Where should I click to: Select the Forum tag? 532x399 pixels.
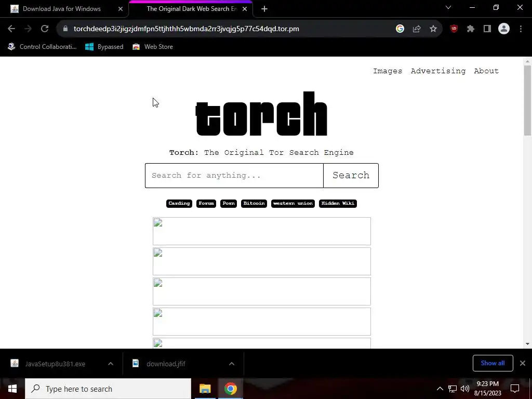pyautogui.click(x=206, y=203)
